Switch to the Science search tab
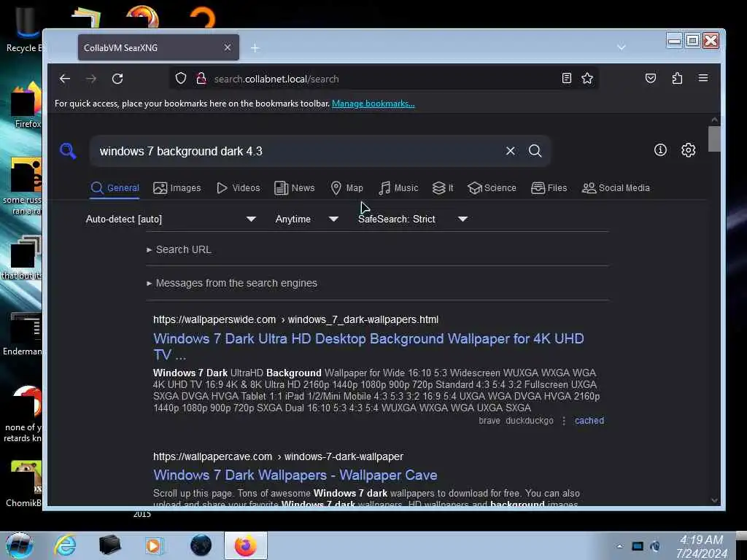This screenshot has width=747, height=560. pyautogui.click(x=492, y=188)
